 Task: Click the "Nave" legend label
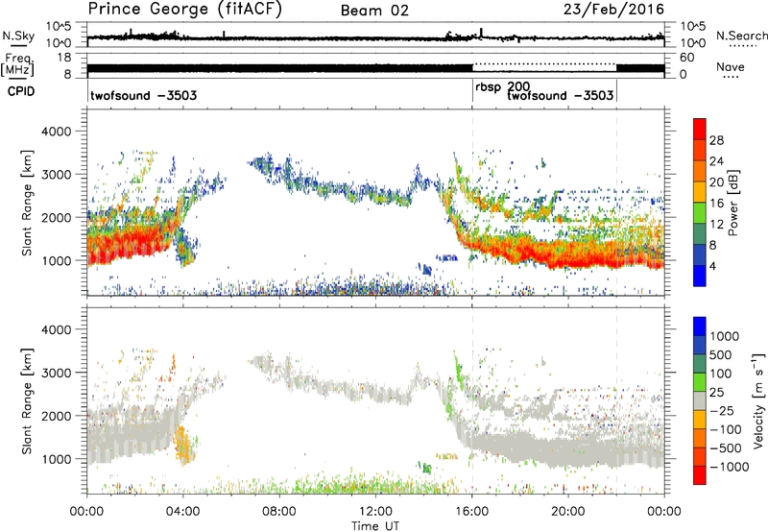point(731,67)
